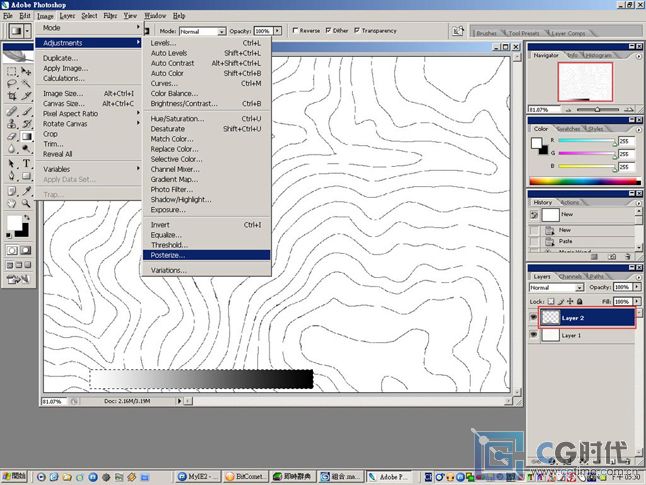Screen dimensions: 646x485
Task: Open the gradient picker dropdown arrow
Action: tap(27, 31)
